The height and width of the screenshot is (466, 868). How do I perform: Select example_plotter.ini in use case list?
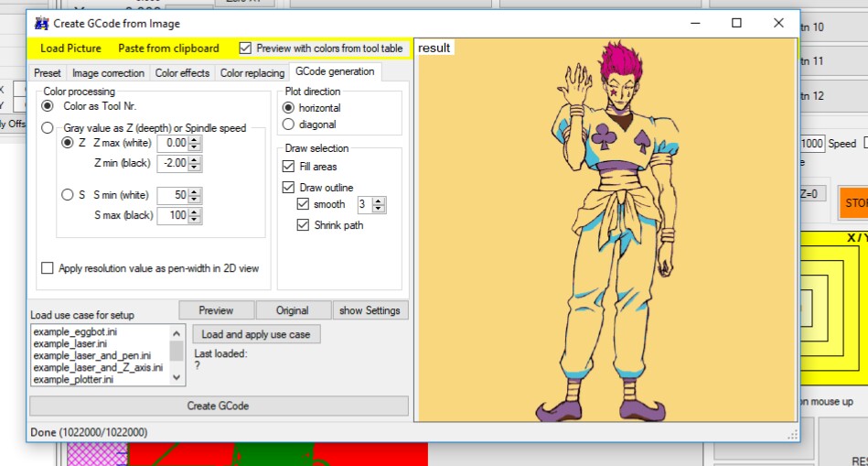(73, 380)
